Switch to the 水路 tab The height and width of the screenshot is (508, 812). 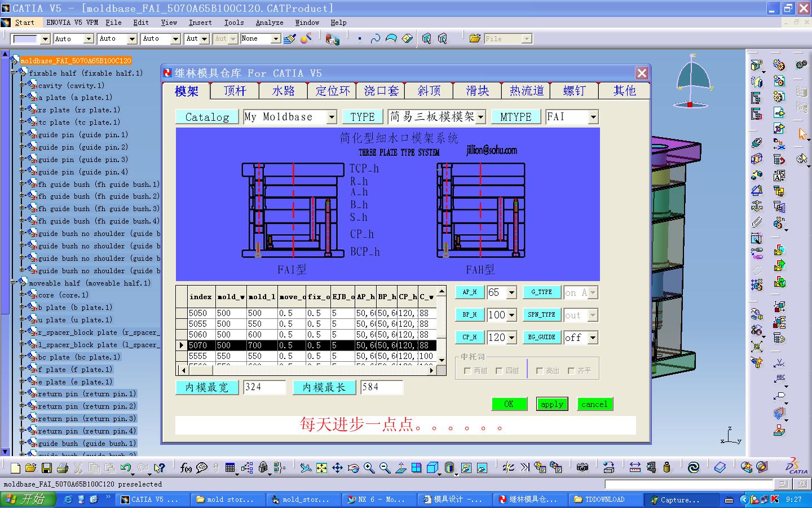284,91
